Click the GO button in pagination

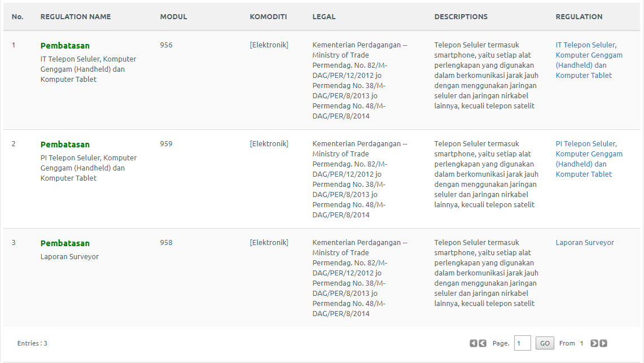click(545, 343)
